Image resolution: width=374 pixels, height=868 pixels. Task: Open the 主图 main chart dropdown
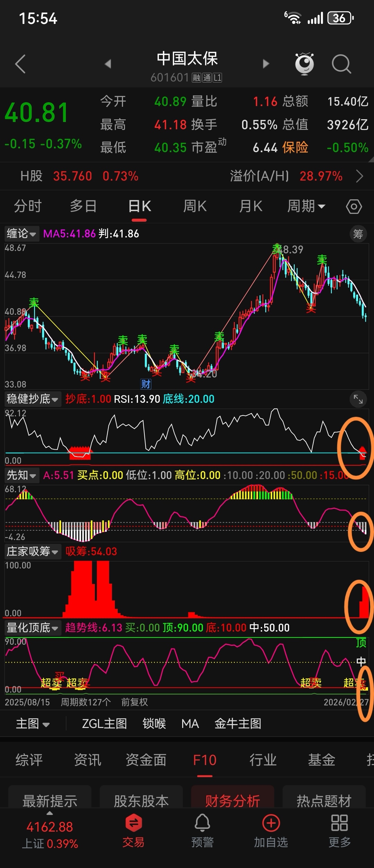coord(33,724)
